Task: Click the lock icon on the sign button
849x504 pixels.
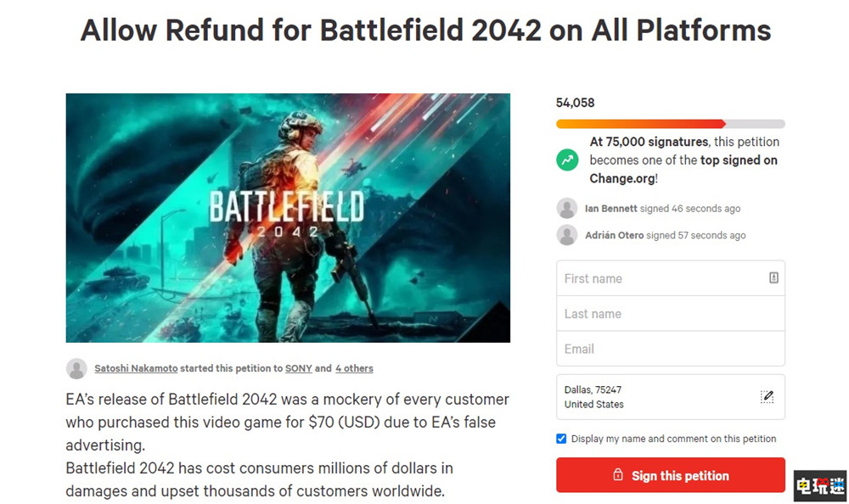Action: tap(618, 475)
